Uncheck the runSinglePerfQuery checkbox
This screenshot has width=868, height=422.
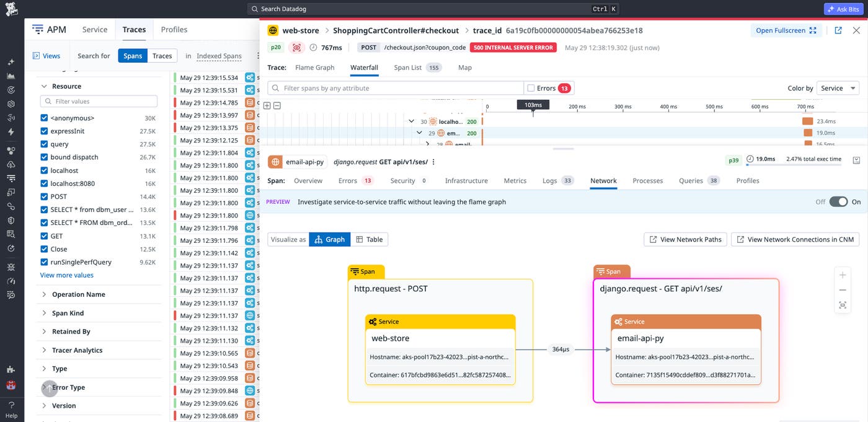[x=44, y=262]
